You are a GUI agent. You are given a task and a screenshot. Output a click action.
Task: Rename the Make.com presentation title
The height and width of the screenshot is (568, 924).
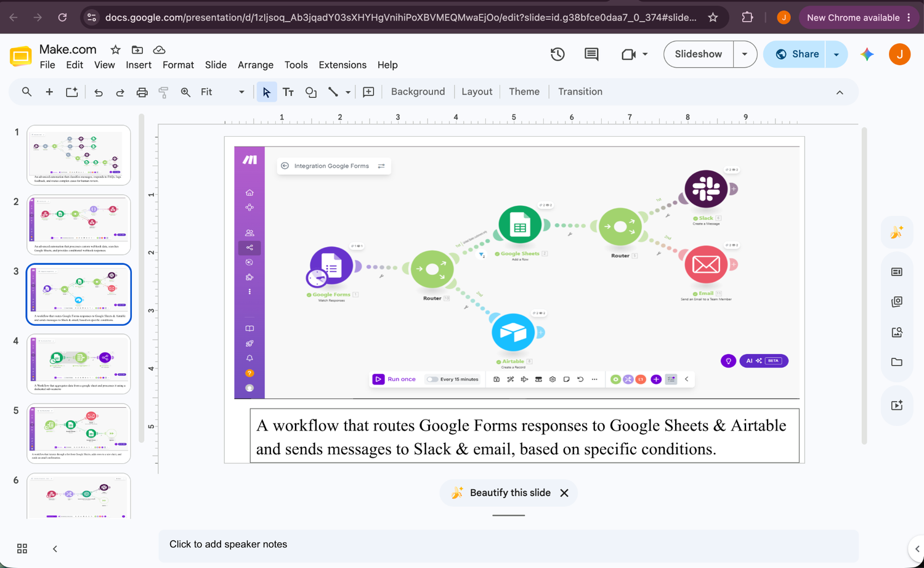pyautogui.click(x=68, y=49)
